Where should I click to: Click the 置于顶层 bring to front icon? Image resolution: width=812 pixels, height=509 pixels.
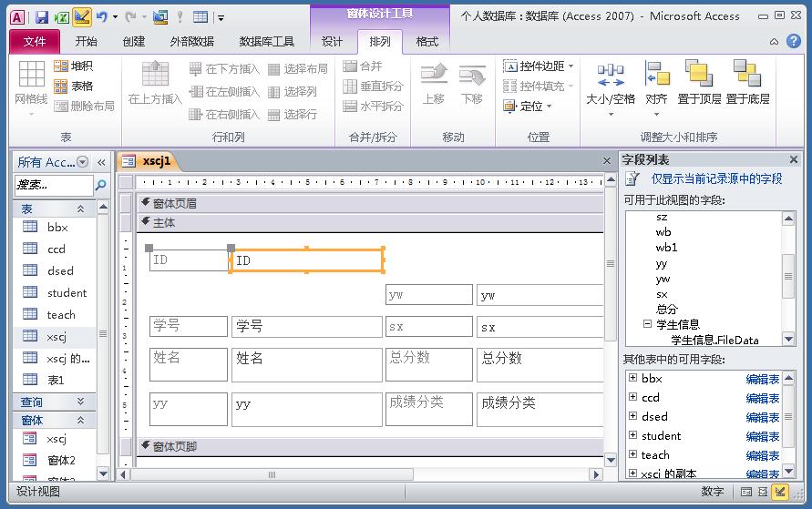[699, 81]
